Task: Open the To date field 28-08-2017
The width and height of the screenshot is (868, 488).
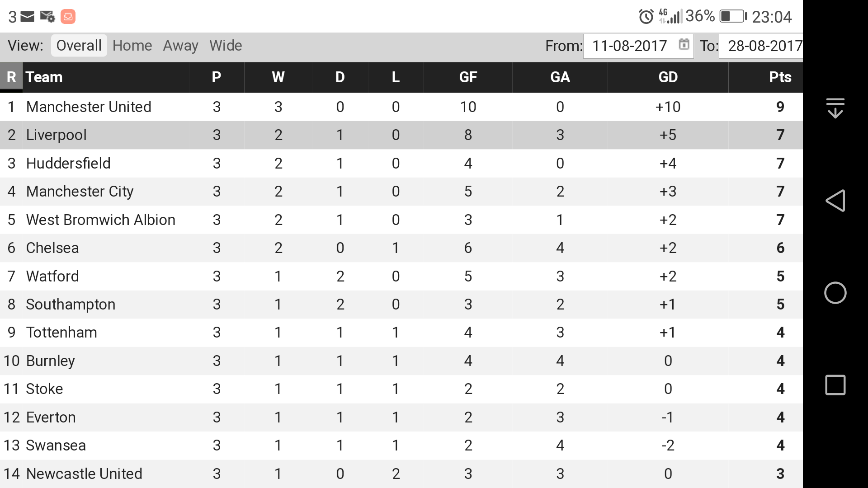Action: tap(761, 46)
